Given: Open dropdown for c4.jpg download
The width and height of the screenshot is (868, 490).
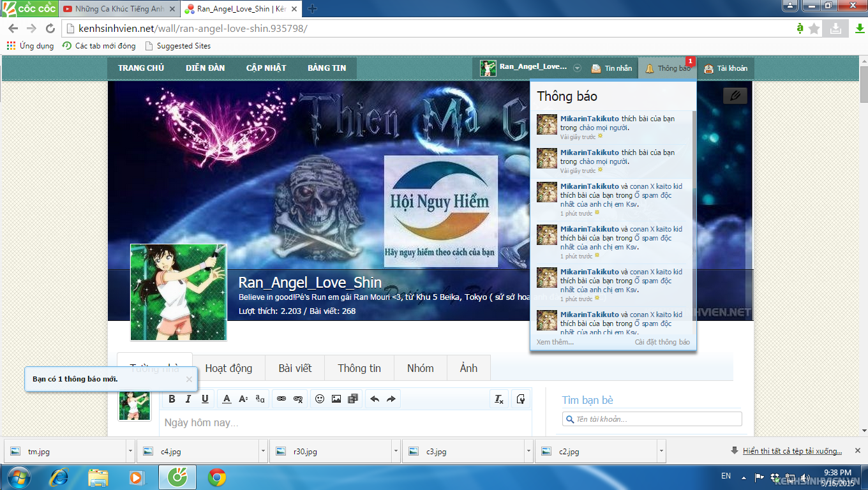Looking at the screenshot, I should coord(263,451).
